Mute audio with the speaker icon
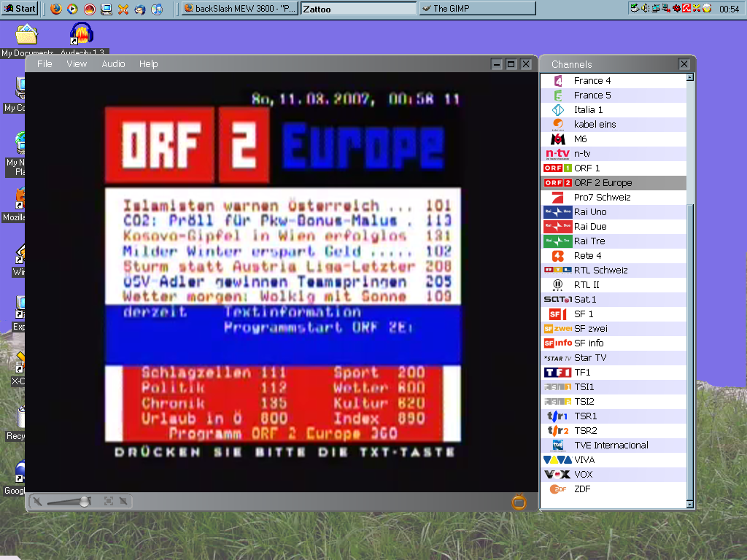Image resolution: width=747 pixels, height=560 pixels. click(x=37, y=501)
